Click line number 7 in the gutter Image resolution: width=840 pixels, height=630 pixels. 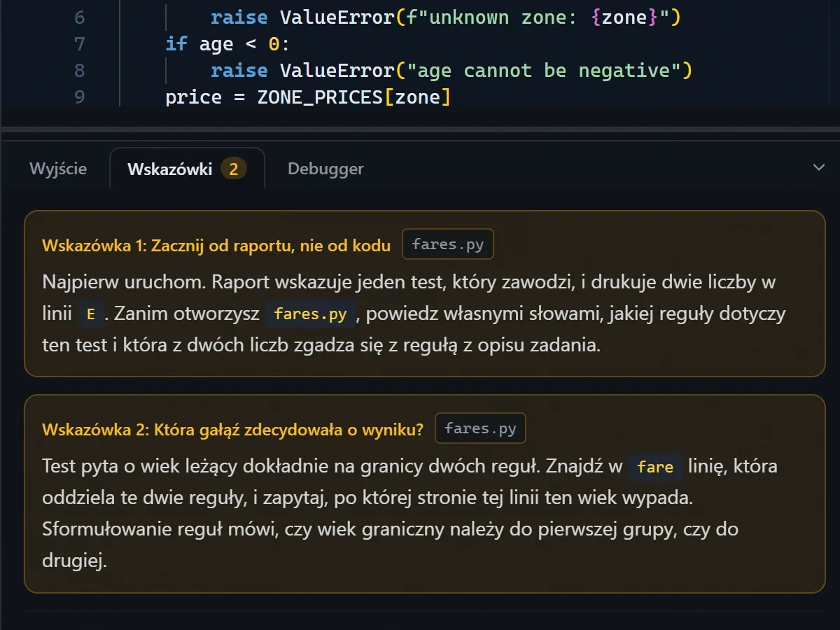[79, 43]
